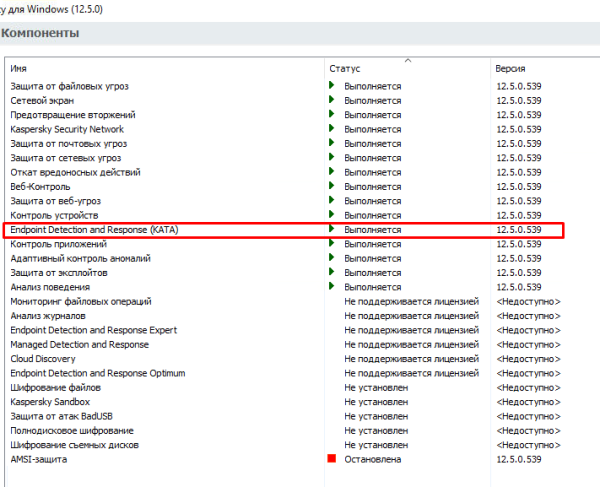Screen dimensions: 600x487
Task: Click Остановлена status of AMSI-защита
Action: click(x=373, y=459)
